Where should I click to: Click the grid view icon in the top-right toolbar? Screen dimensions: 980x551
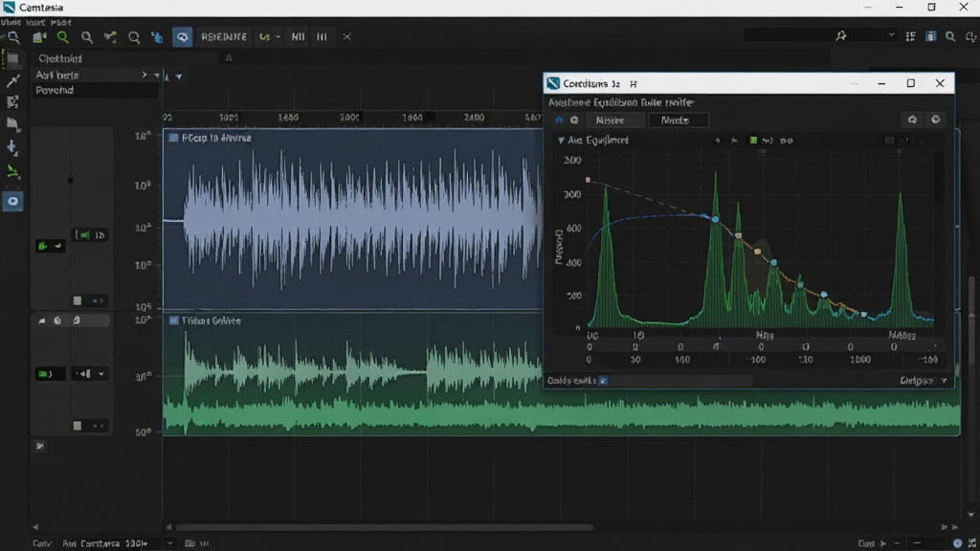[911, 37]
